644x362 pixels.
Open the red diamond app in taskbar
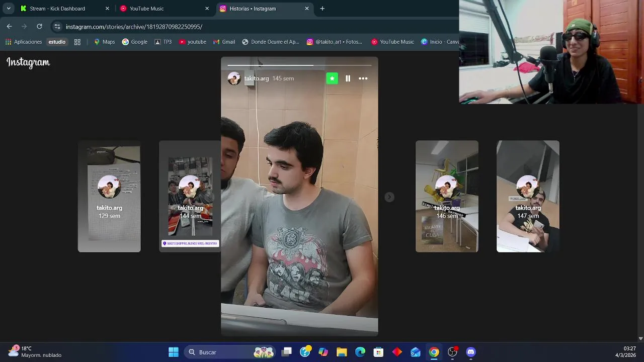tap(397, 352)
